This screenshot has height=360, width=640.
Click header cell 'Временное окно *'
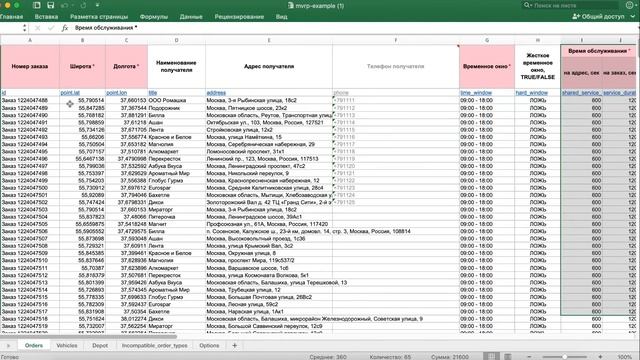(x=487, y=66)
